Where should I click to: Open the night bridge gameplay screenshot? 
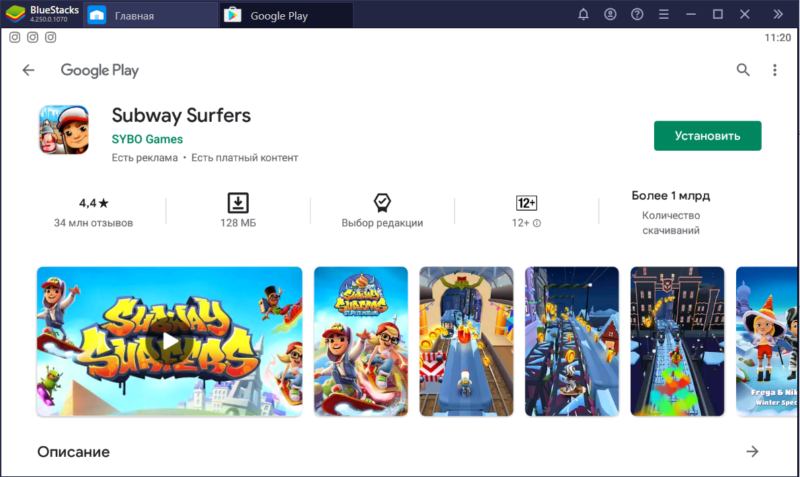point(571,341)
